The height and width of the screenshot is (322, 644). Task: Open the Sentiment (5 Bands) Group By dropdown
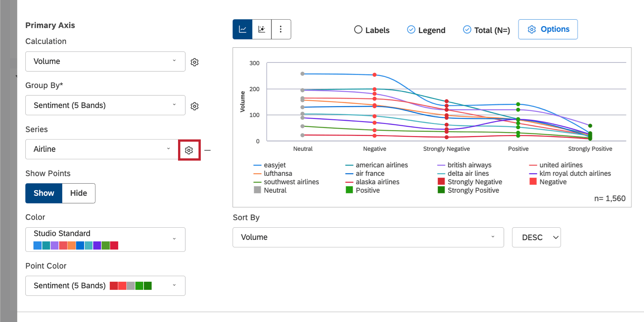click(x=105, y=105)
